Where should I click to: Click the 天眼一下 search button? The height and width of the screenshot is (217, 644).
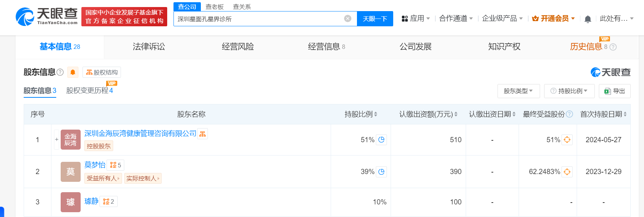click(375, 19)
